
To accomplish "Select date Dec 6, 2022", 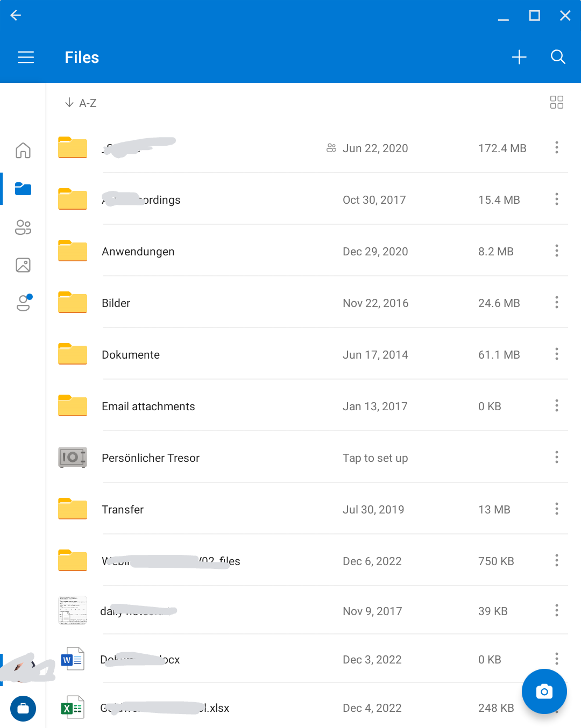I will pos(372,561).
